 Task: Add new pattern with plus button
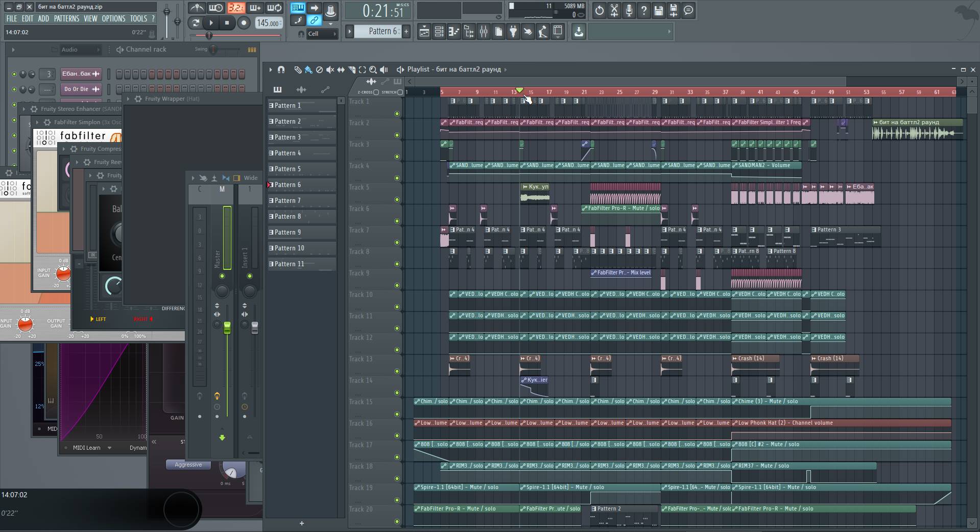tap(406, 31)
